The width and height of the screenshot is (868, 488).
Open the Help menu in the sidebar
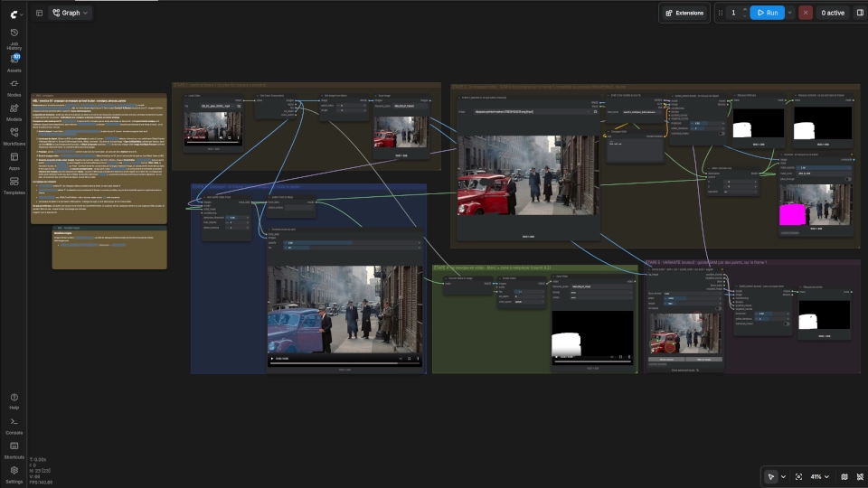[x=14, y=401]
